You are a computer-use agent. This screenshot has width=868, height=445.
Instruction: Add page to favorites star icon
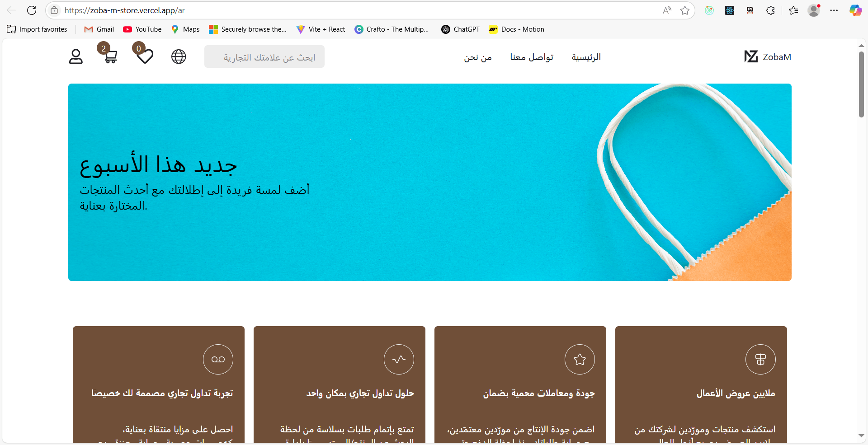[x=685, y=10]
